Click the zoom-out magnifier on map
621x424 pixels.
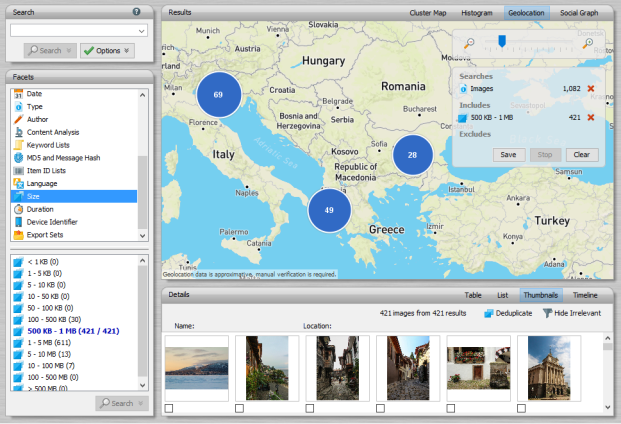click(470, 43)
